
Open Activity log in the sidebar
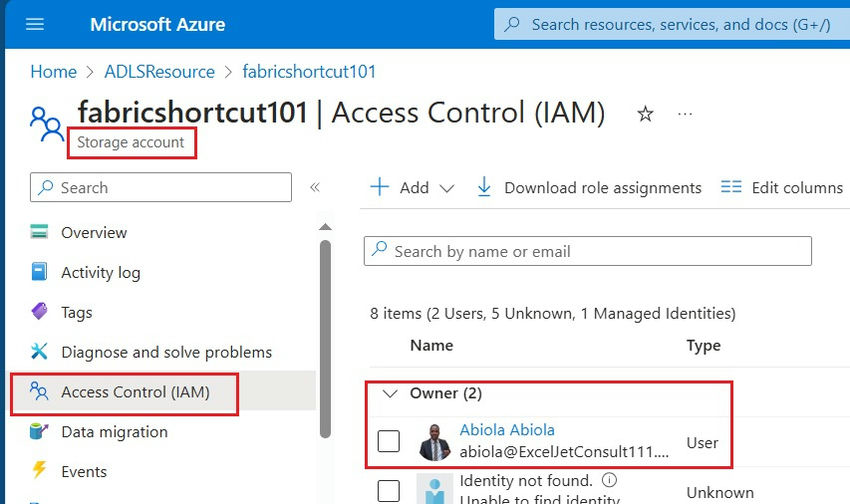[100, 273]
